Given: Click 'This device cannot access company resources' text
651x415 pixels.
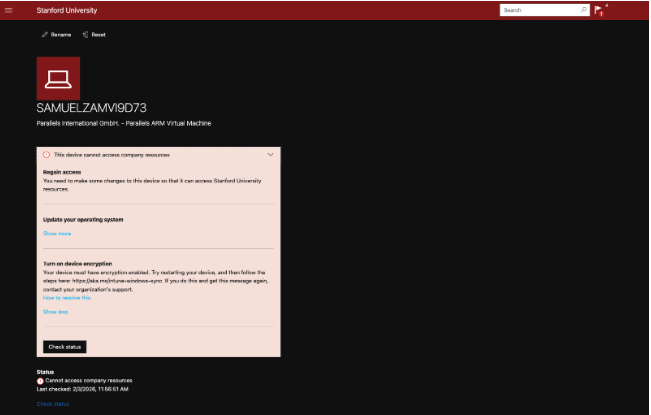Looking at the screenshot, I should (112, 155).
